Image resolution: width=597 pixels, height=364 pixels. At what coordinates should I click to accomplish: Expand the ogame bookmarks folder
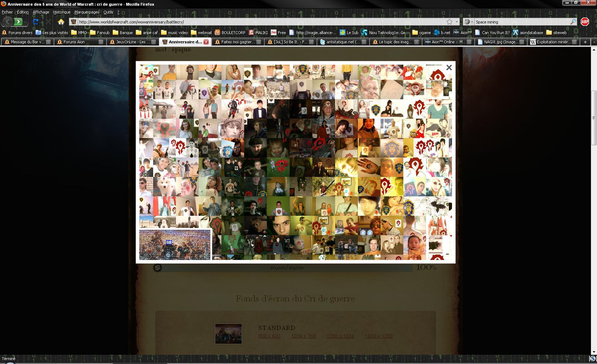pos(421,33)
